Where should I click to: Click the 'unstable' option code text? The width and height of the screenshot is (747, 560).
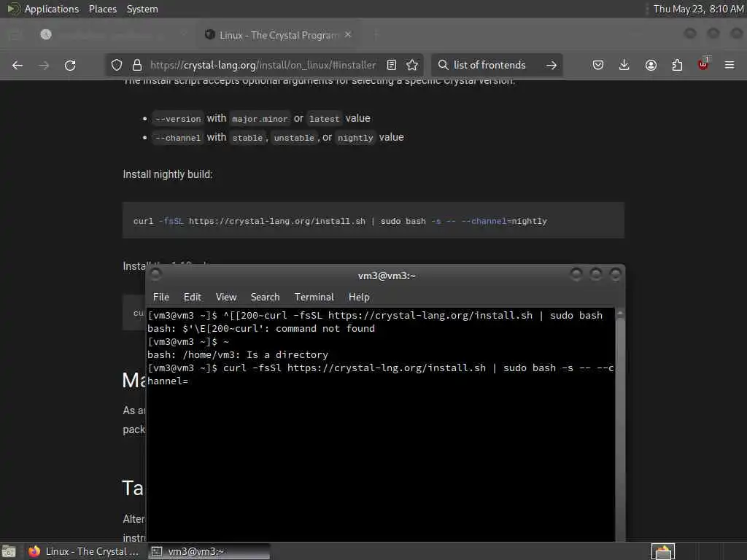(294, 138)
